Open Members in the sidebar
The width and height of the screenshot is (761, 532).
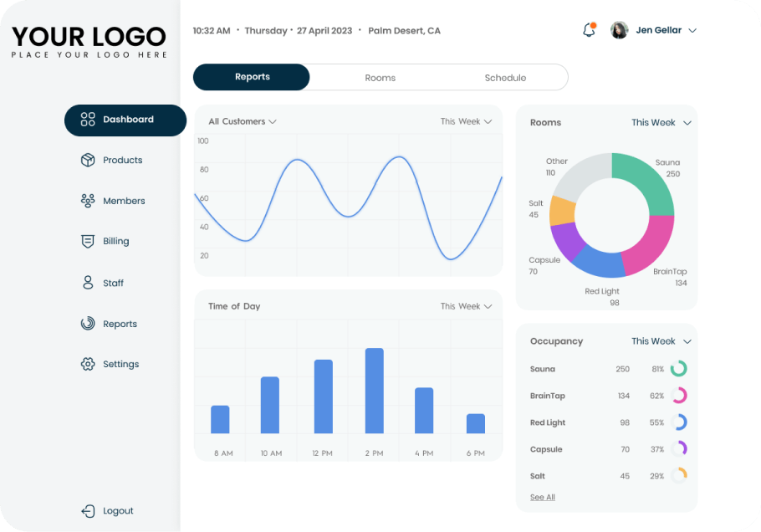pyautogui.click(x=113, y=201)
